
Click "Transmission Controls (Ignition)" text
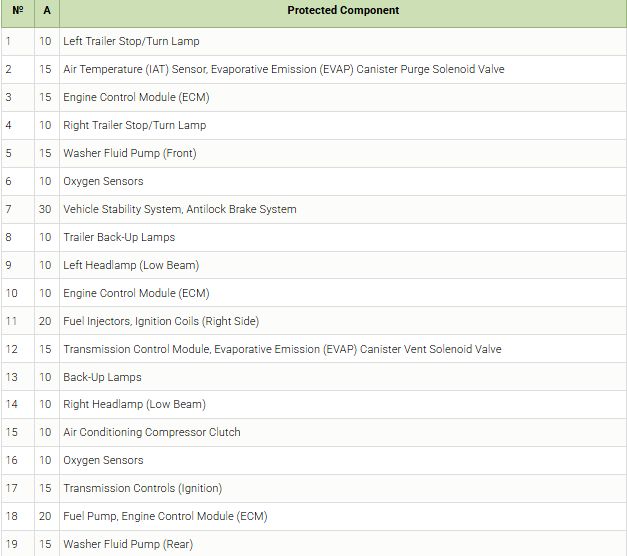coord(142,488)
